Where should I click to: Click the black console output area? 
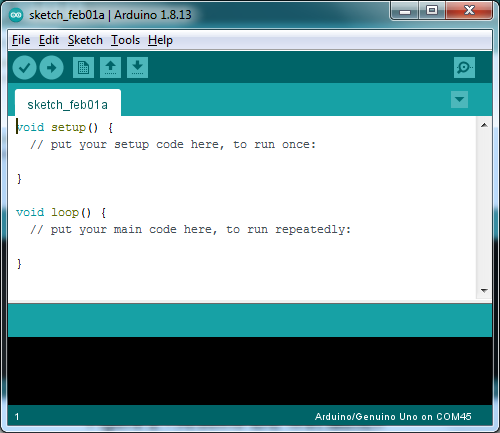click(250, 371)
